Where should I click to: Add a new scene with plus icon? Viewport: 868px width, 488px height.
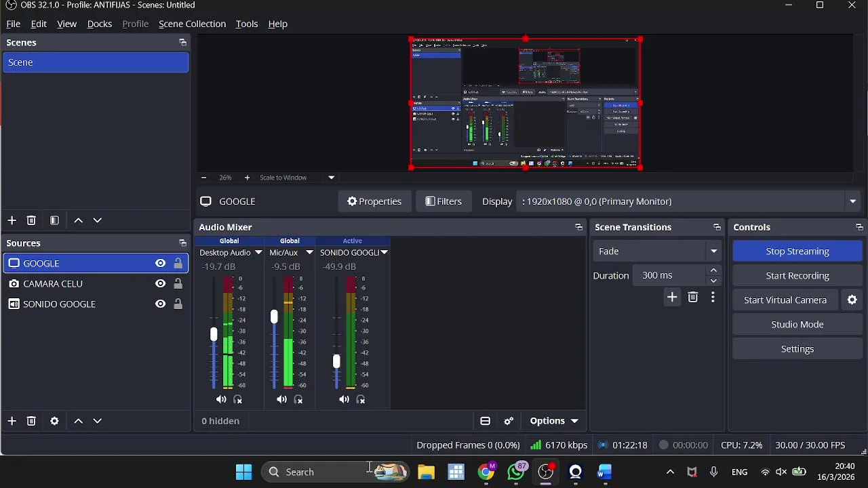(x=12, y=220)
